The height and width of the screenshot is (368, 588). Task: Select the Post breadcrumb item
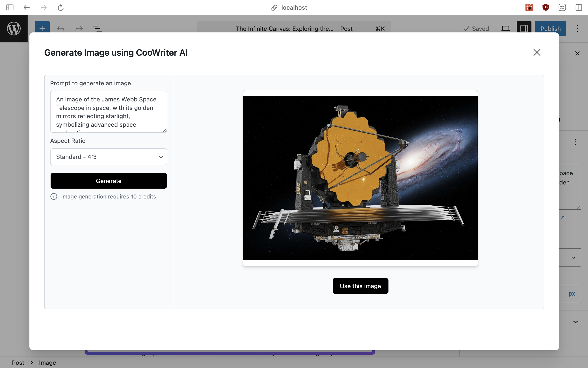(x=18, y=363)
